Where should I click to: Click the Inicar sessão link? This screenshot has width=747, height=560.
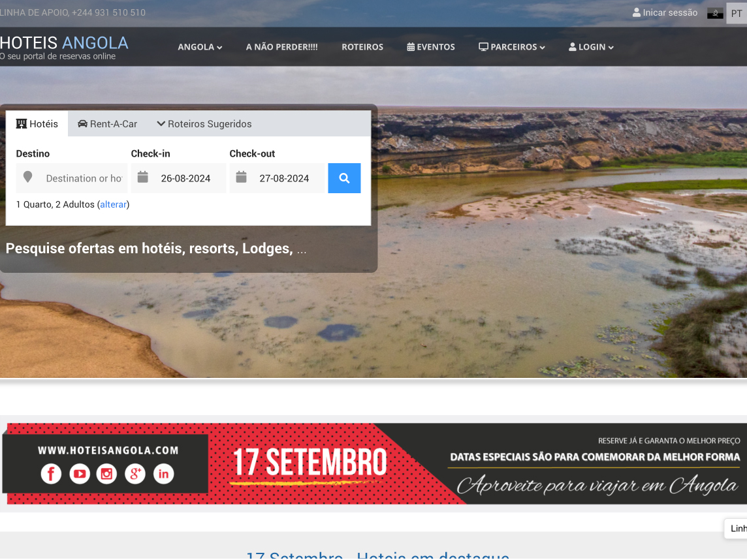tap(665, 13)
